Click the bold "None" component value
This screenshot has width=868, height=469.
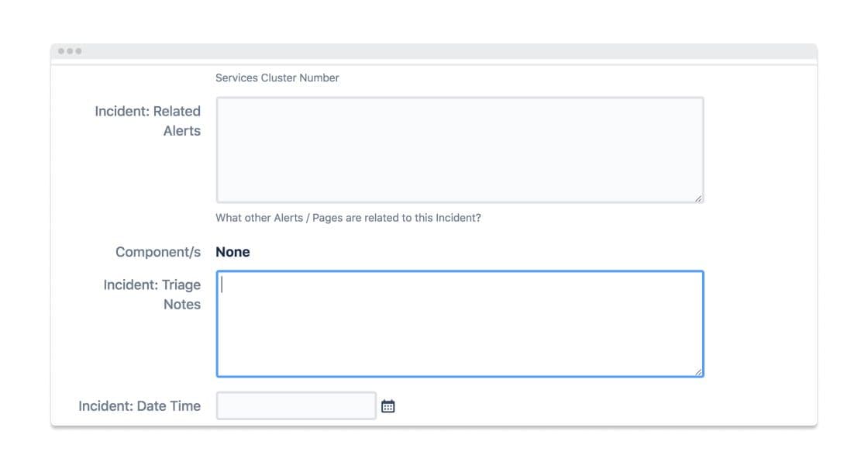(232, 252)
